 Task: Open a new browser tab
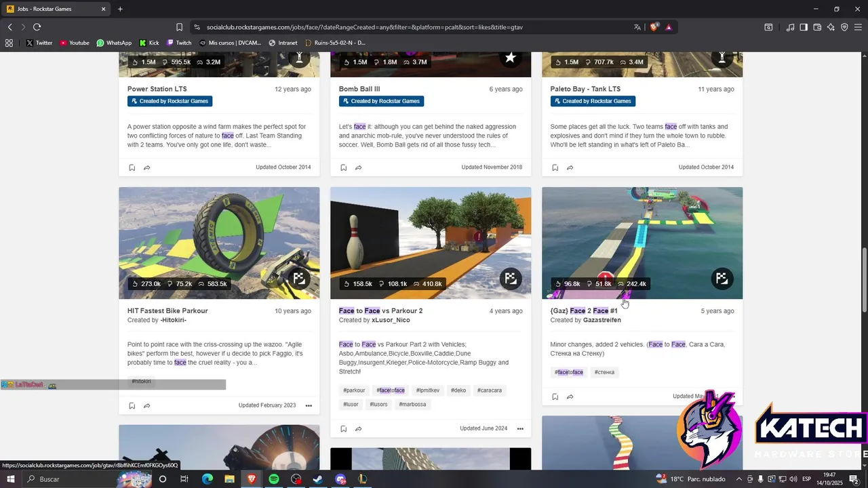[120, 9]
